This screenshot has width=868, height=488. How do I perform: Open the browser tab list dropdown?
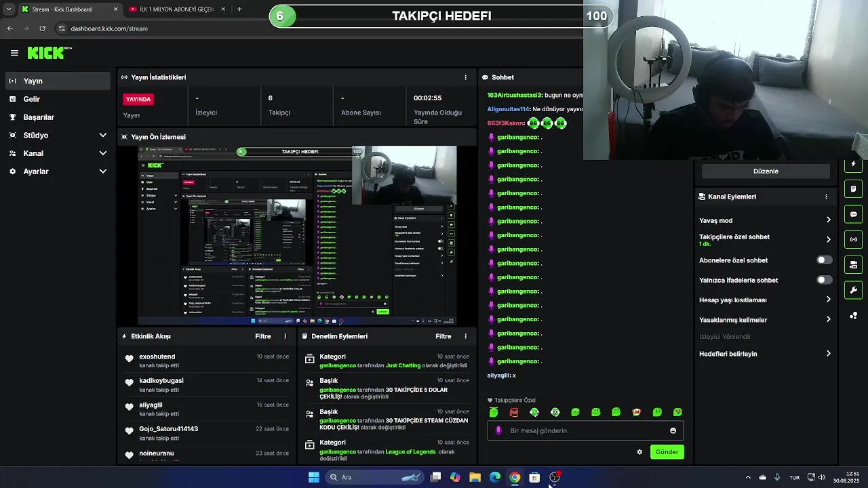(8, 9)
